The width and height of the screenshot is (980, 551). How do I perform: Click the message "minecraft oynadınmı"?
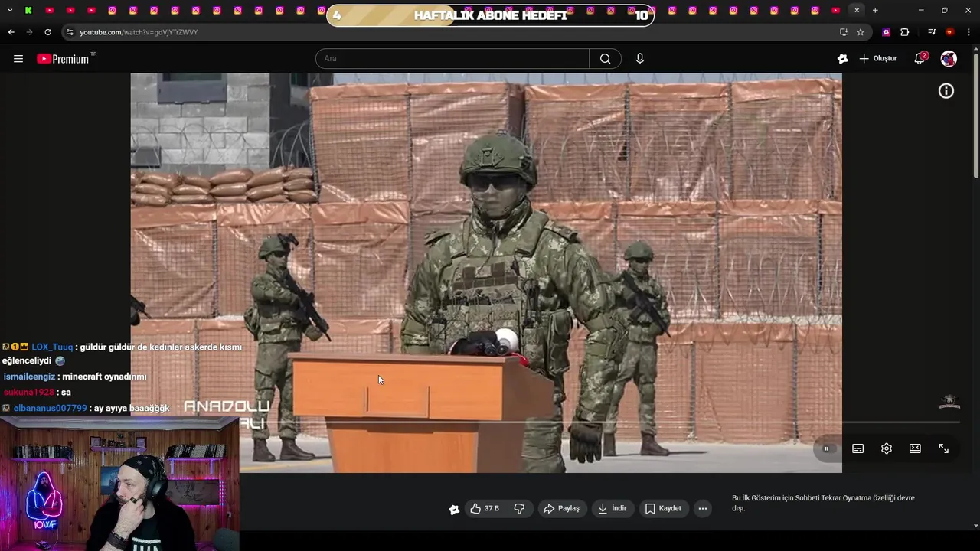click(104, 377)
